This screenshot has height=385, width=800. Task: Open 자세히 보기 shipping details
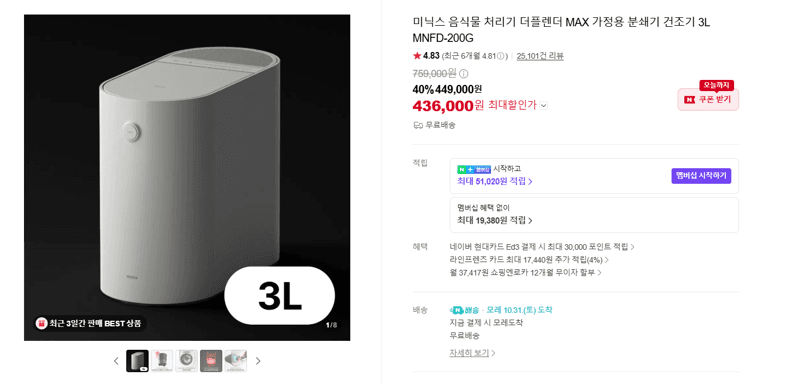click(x=472, y=353)
